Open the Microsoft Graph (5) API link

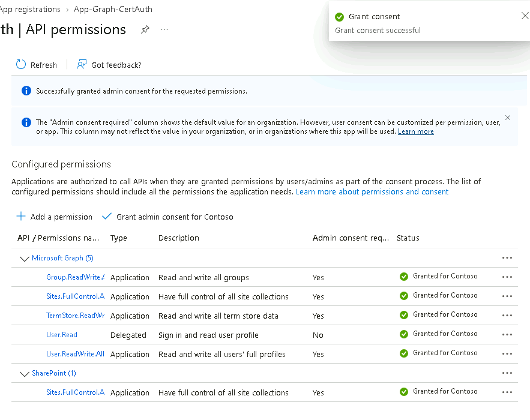click(62, 258)
